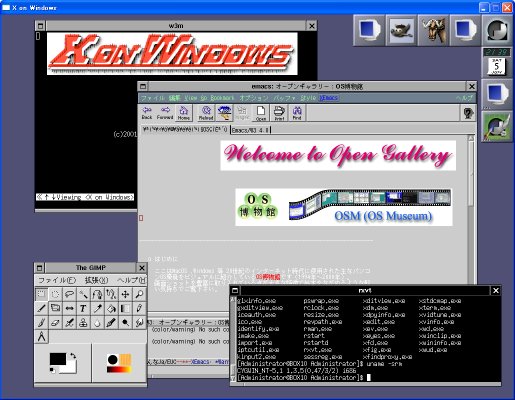Select the Ink pen tool
Image resolution: width=515 pixels, height=400 pixels.
(x=111, y=322)
